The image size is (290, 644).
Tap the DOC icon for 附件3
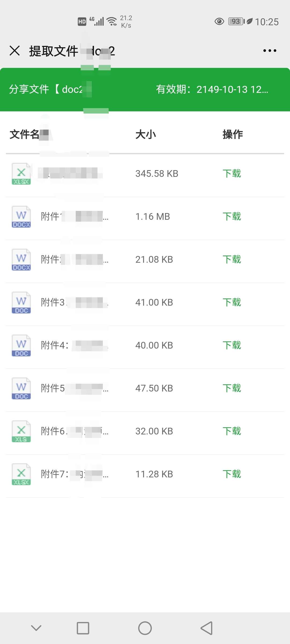pyautogui.click(x=21, y=302)
